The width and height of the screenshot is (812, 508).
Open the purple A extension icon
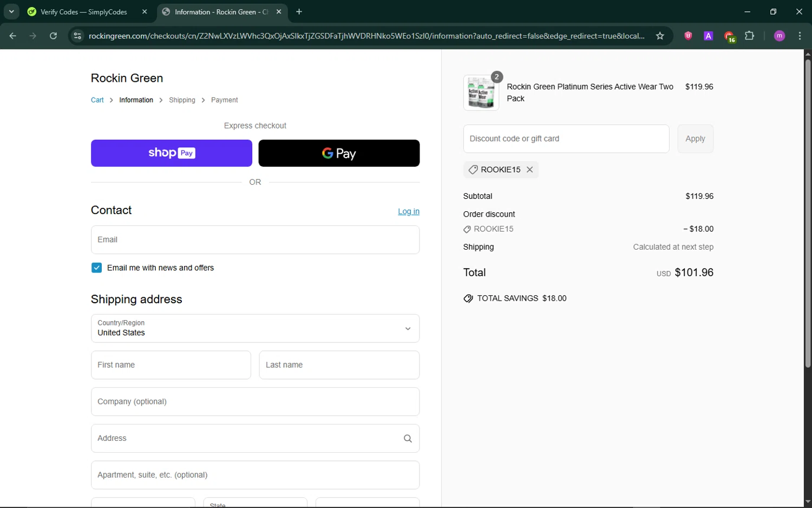pyautogui.click(x=708, y=36)
